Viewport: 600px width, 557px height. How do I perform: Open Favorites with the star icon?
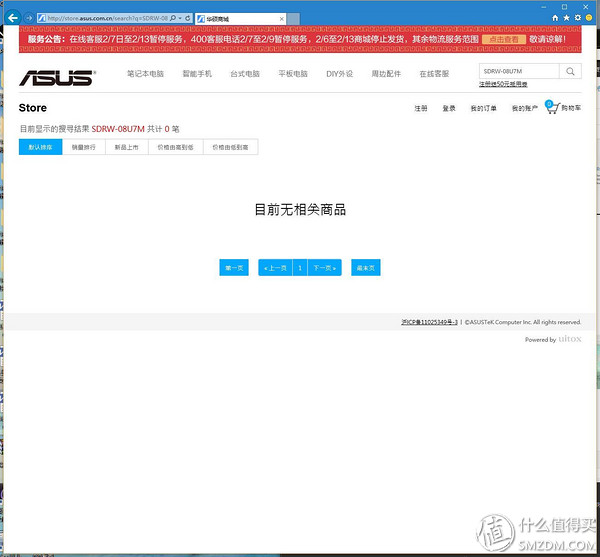point(566,18)
